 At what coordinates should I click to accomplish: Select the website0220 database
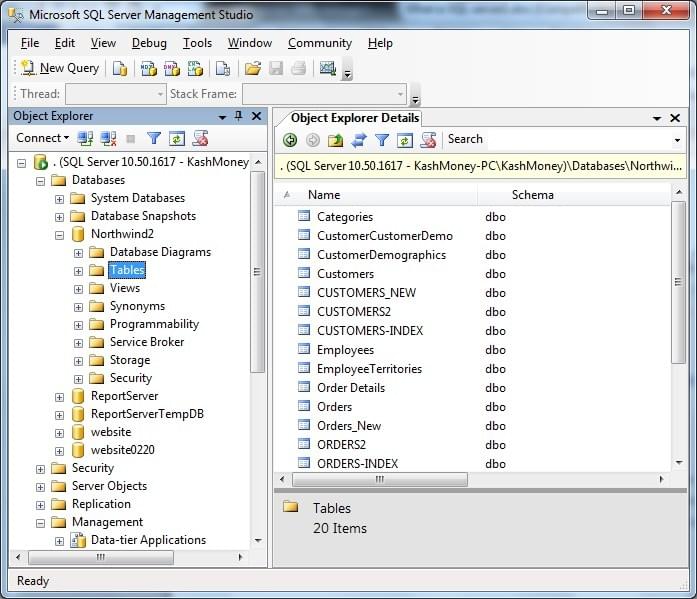pyautogui.click(x=123, y=450)
